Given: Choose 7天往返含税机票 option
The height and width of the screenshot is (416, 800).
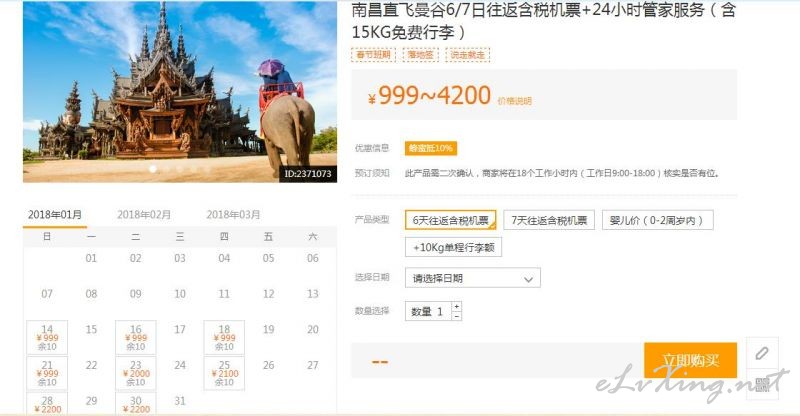Looking at the screenshot, I should coord(549,220).
